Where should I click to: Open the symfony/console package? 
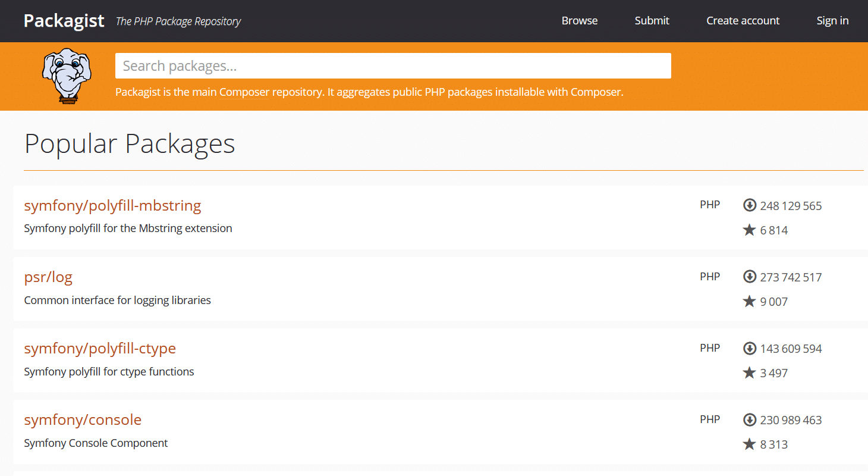(x=83, y=420)
